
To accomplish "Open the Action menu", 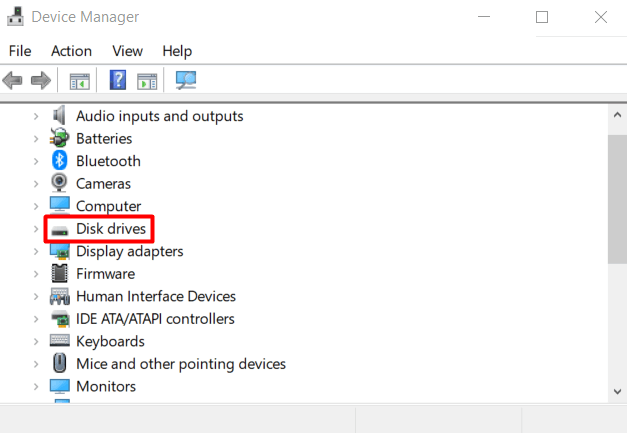I will pyautogui.click(x=71, y=51).
